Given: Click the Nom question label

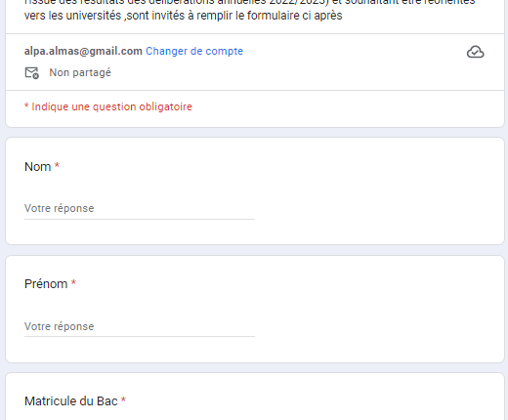Looking at the screenshot, I should (38, 167).
